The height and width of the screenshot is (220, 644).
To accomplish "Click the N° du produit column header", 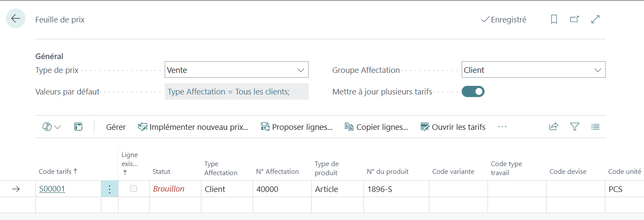I will [x=388, y=172].
